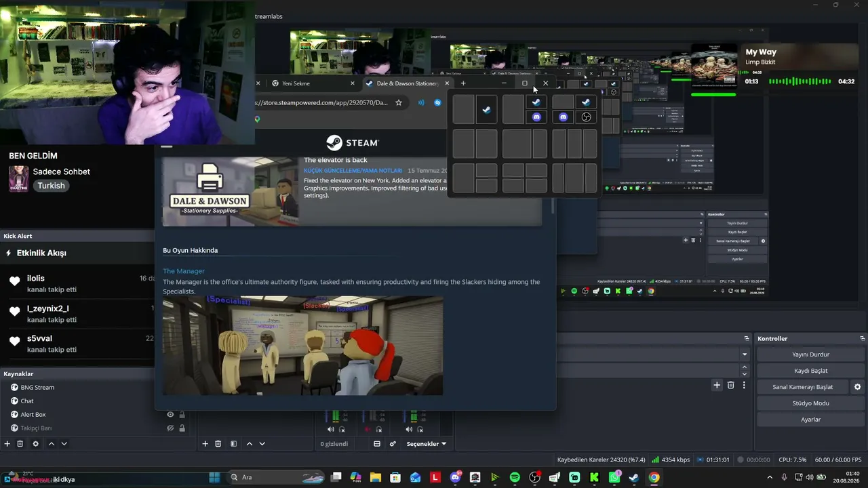
Task: Choose the OBS zone in snap layouts
Action: click(587, 117)
